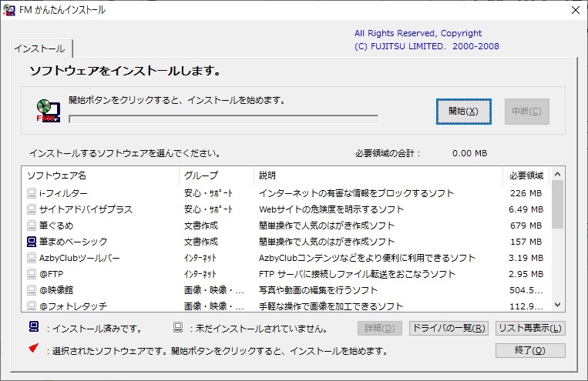Switch to the インストール tab
The image size is (588, 381).
pos(40,48)
